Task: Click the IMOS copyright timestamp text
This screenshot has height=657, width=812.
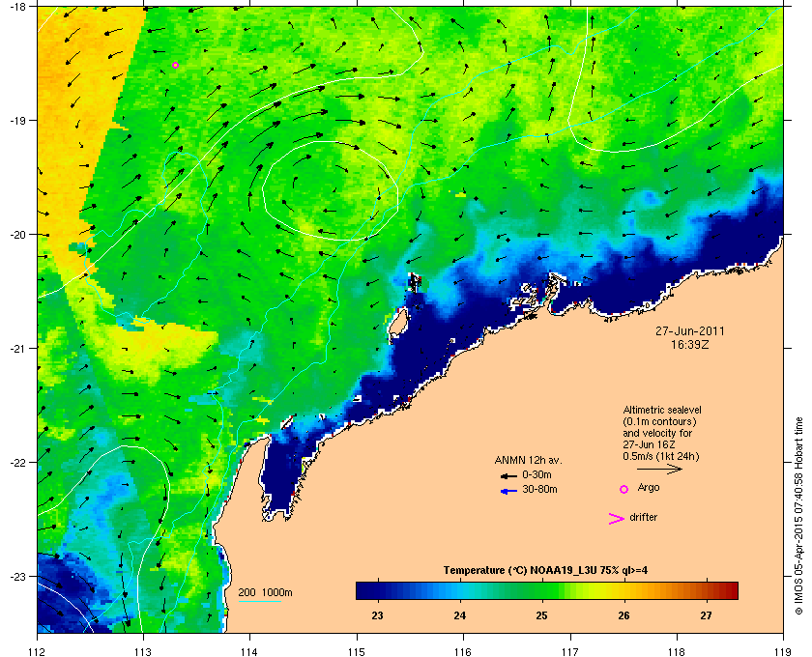Action: click(x=798, y=516)
